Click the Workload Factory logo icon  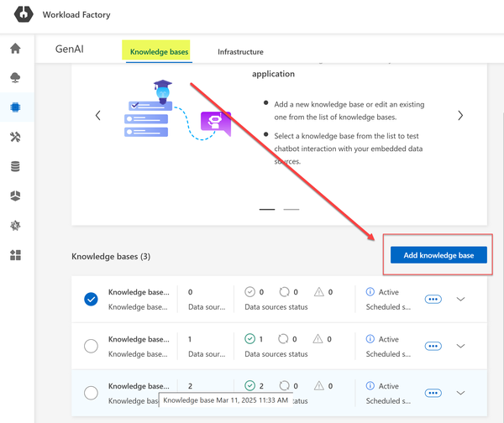pos(24,14)
